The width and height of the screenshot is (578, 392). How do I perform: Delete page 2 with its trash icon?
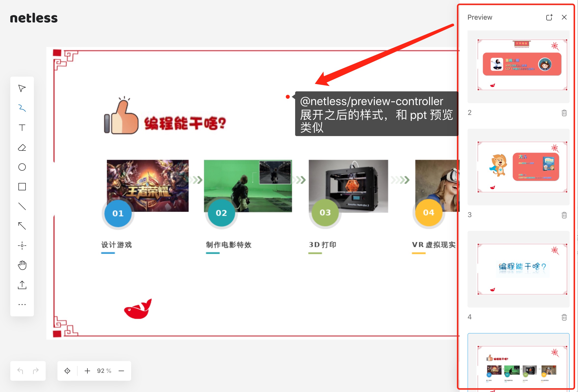tap(564, 113)
